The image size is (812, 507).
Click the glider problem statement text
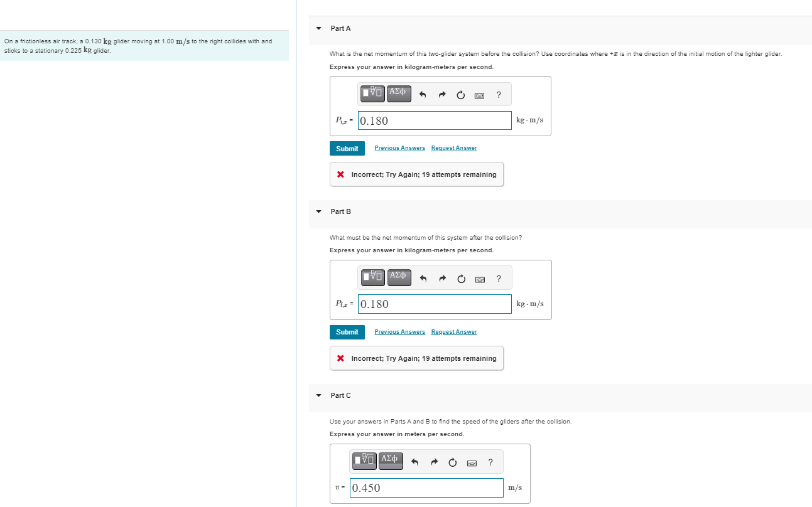tap(138, 45)
